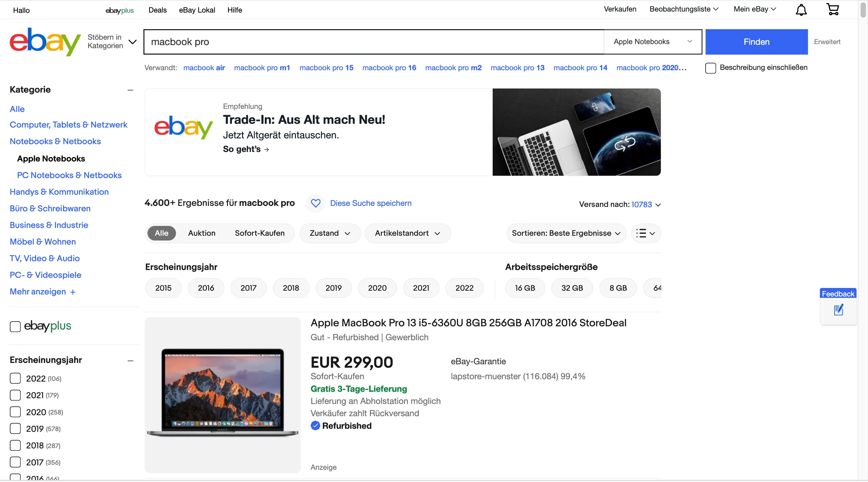Click the eBay Plus logo in the sidebar
Screen dimensions: 868x482
point(47,326)
